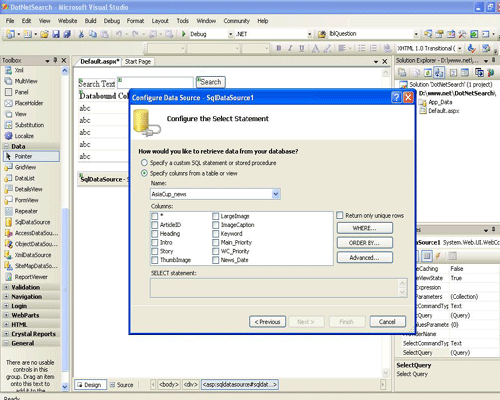Select App_Data folder in Solution Explorer
This screenshot has width=500, height=400.
click(440, 102)
